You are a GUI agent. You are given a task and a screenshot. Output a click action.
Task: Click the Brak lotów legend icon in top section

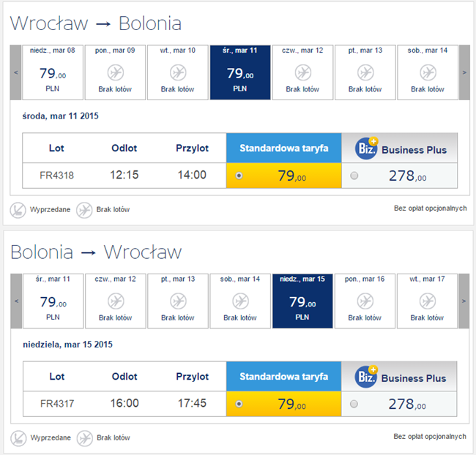click(x=84, y=209)
